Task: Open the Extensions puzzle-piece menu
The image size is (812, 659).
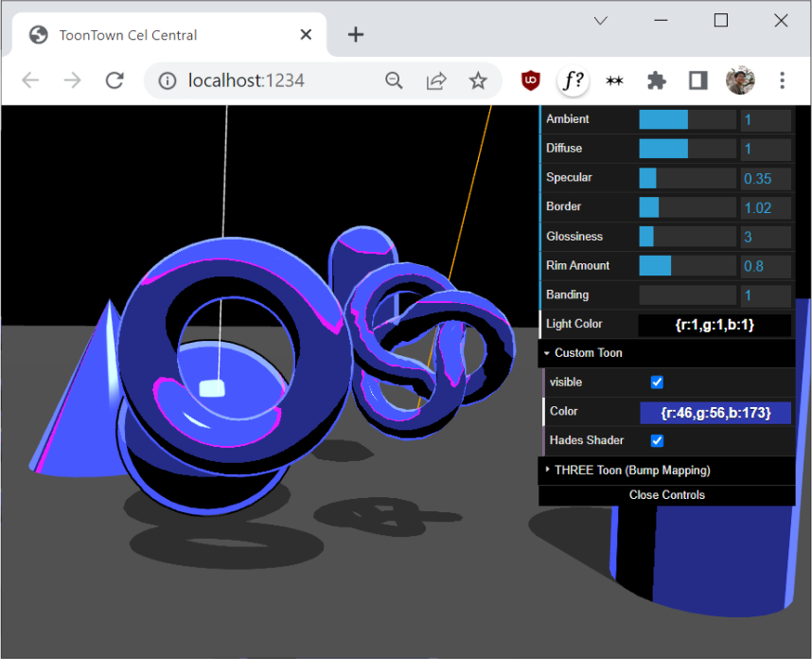Action: coord(656,80)
